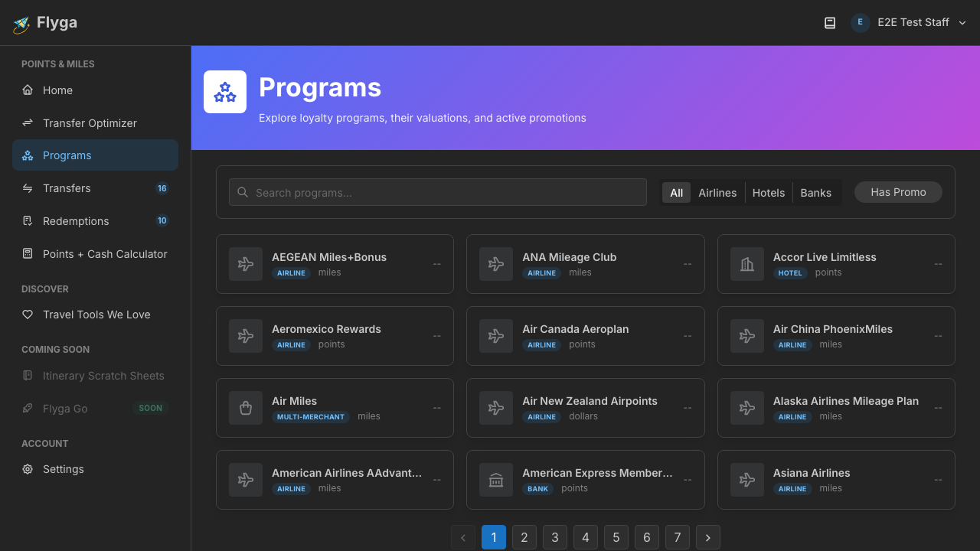This screenshot has width=980, height=551.
Task: Click the previous page arrow
Action: (463, 537)
